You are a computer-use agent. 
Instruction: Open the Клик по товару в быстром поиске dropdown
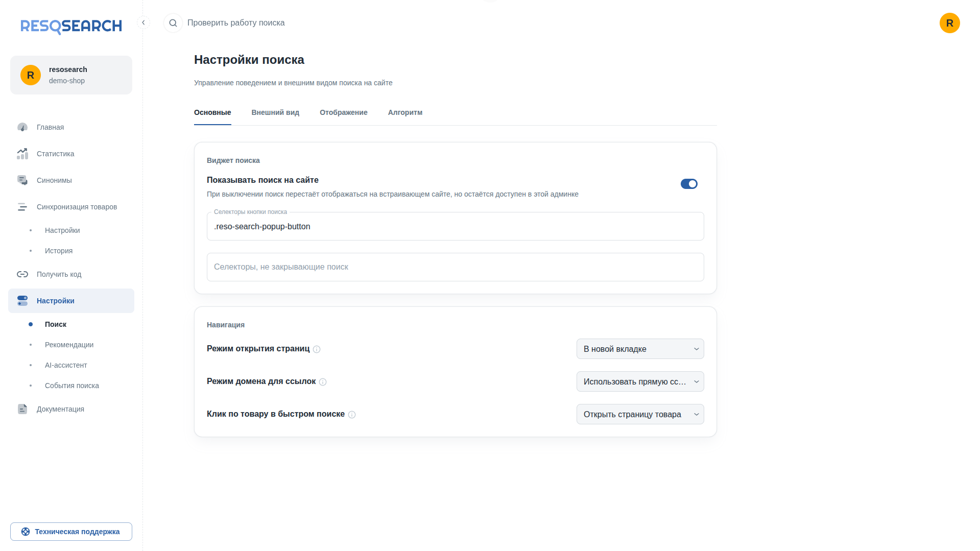(x=640, y=414)
